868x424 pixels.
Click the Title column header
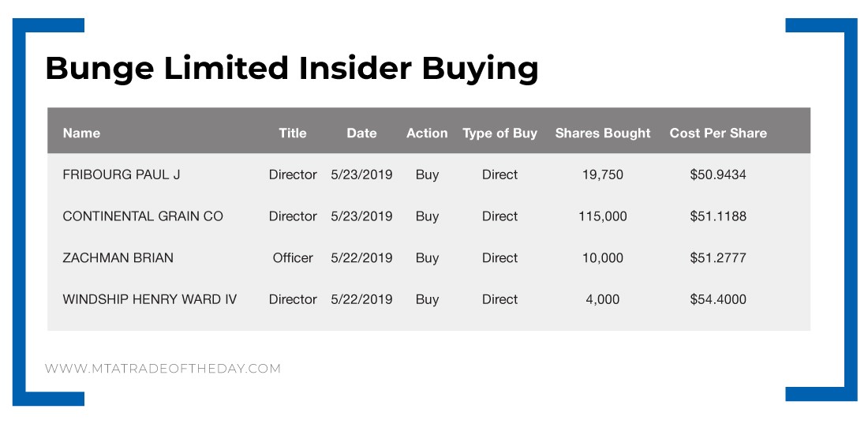coord(292,133)
